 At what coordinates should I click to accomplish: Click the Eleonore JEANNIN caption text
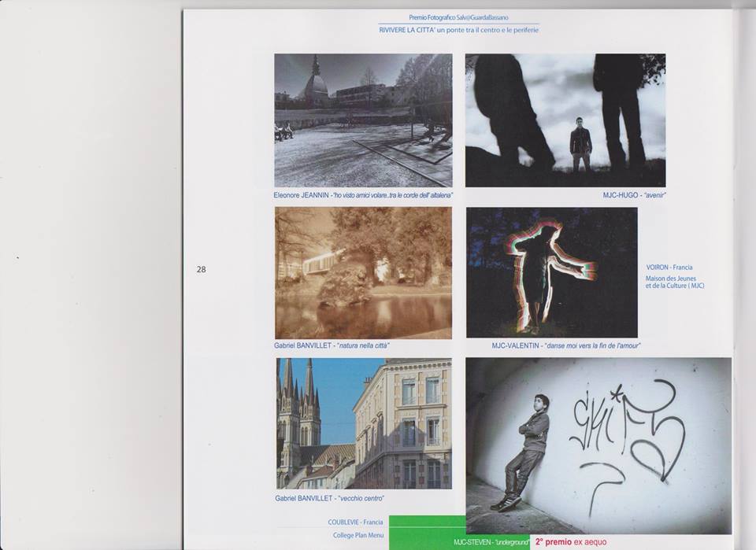coord(363,195)
